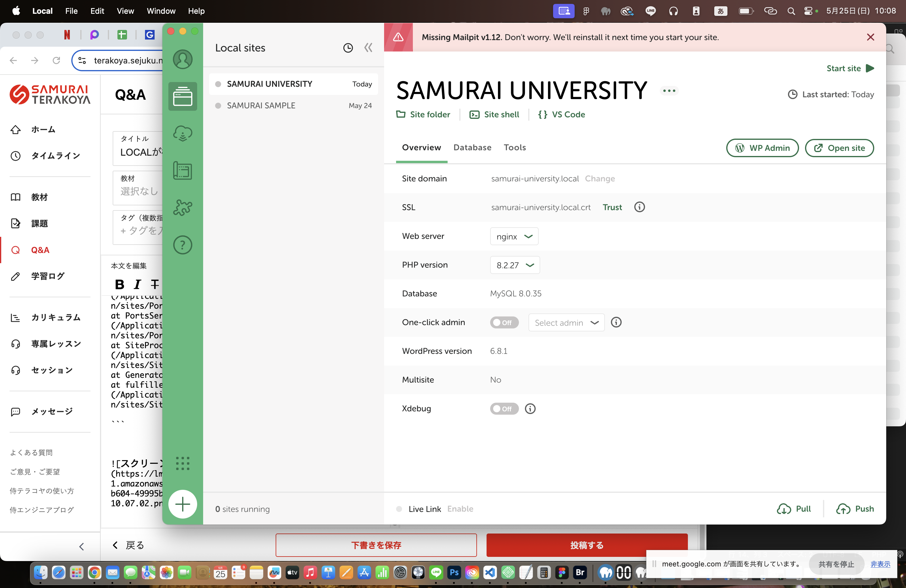The height and width of the screenshot is (588, 906).
Task: Show SSL info icon
Action: point(640,207)
